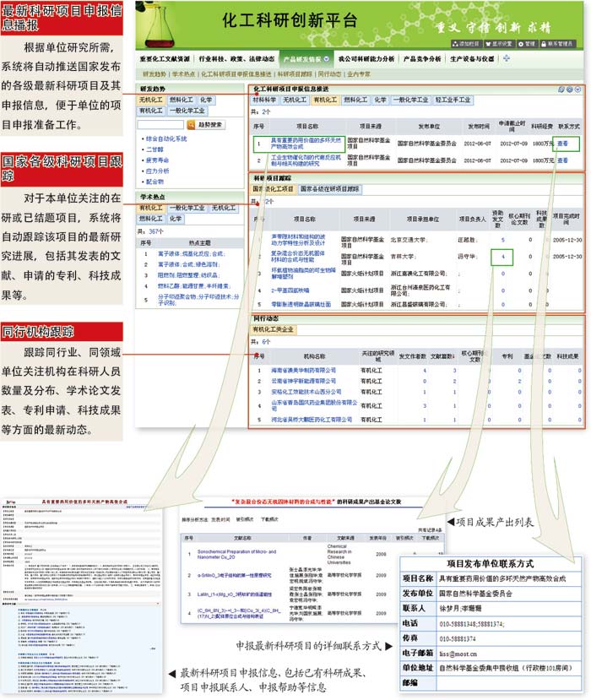Switch to 行业科技、政策、法律动态 tab
This screenshot has height=700, width=591.
pos(236,59)
